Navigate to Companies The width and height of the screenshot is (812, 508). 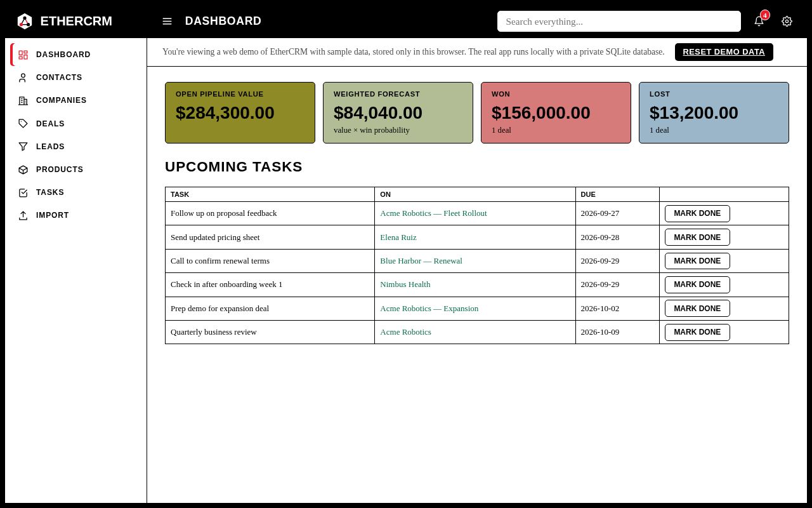[76, 100]
